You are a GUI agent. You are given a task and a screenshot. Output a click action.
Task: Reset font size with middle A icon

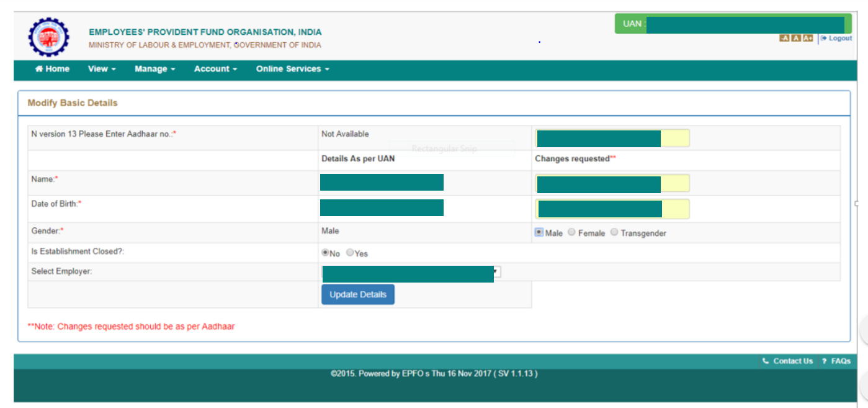pyautogui.click(x=795, y=39)
